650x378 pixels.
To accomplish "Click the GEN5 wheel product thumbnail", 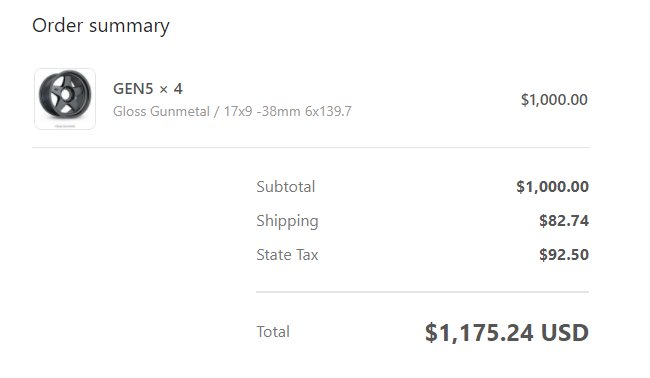I will click(x=65, y=99).
